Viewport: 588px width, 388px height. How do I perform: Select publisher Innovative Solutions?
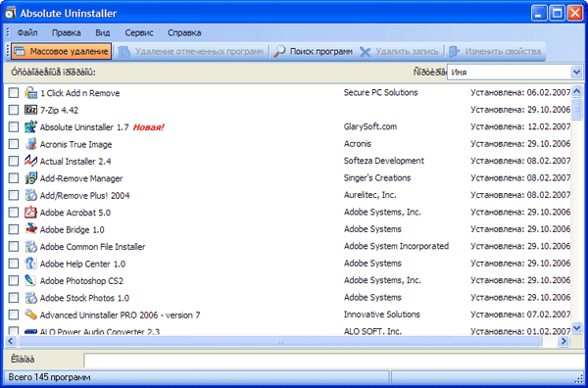point(382,315)
